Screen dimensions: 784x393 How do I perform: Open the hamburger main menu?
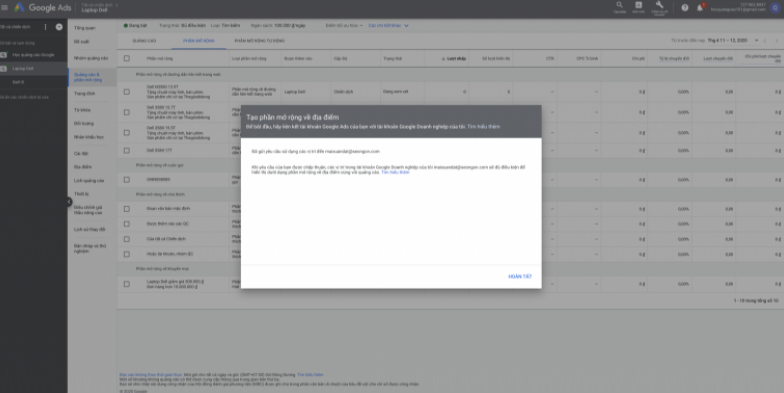[4, 8]
